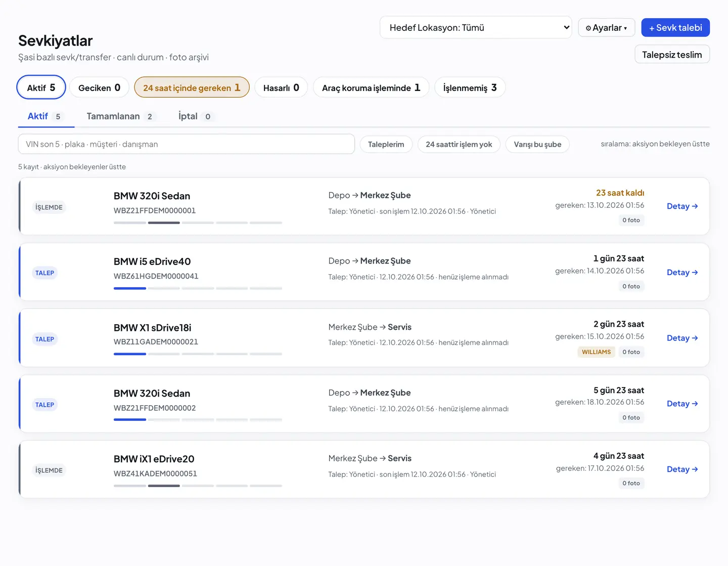
Task: Expand the Hedef Lokasyon dropdown
Action: point(476,27)
